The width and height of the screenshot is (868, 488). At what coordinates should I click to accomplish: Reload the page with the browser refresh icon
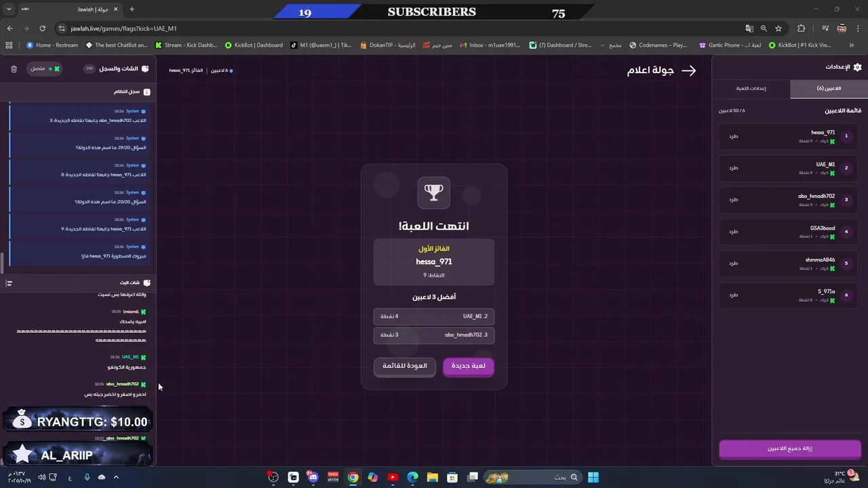click(42, 28)
